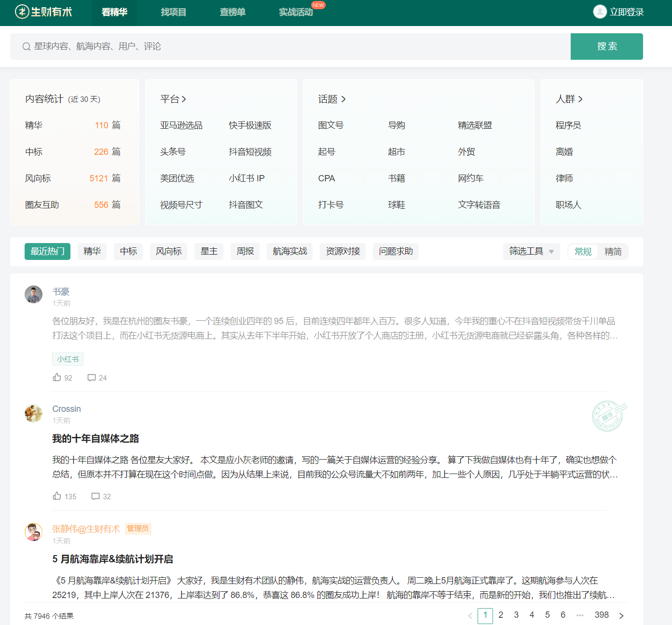Click 立即登录 to log in
The width and height of the screenshot is (672, 625).
tap(627, 12)
